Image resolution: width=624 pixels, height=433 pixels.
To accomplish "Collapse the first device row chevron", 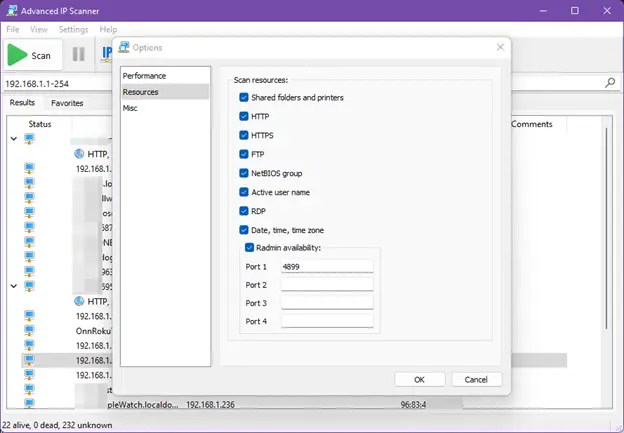I will point(14,138).
